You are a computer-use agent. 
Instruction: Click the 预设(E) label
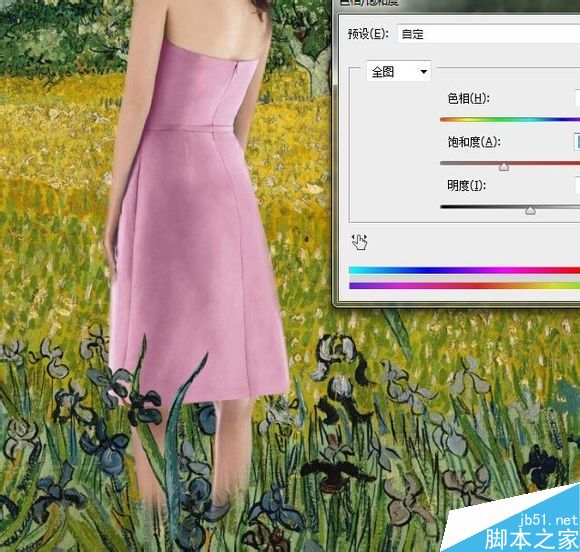[368, 34]
